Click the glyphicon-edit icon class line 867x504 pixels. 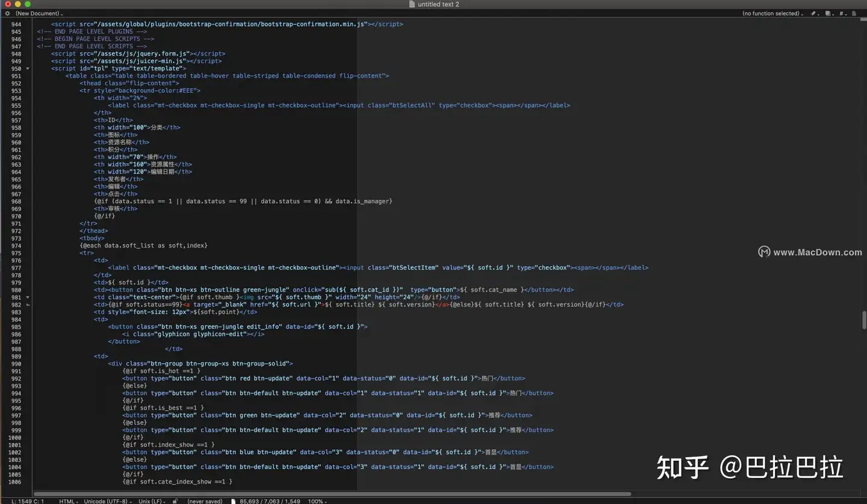[193, 334]
